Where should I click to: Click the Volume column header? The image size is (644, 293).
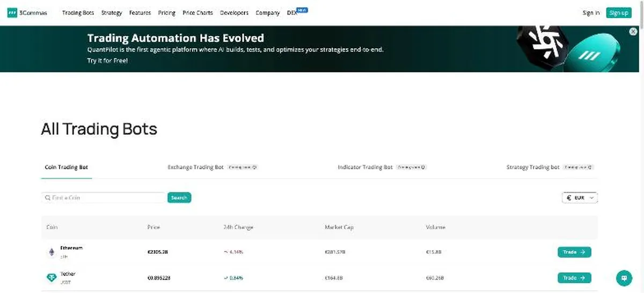coord(435,227)
